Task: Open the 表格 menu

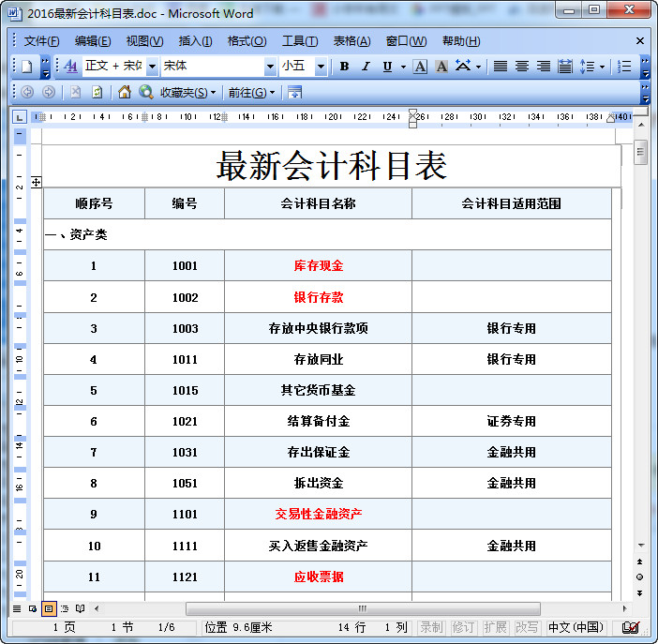Action: [x=351, y=41]
